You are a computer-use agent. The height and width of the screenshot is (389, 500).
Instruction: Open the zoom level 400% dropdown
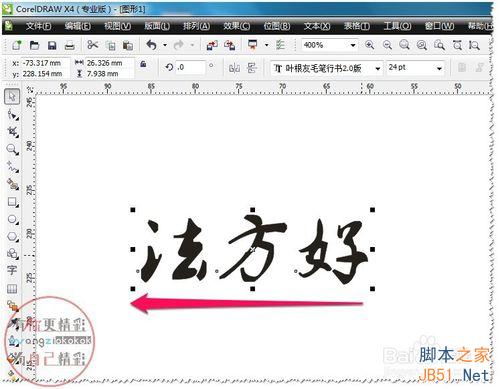[x=353, y=45]
